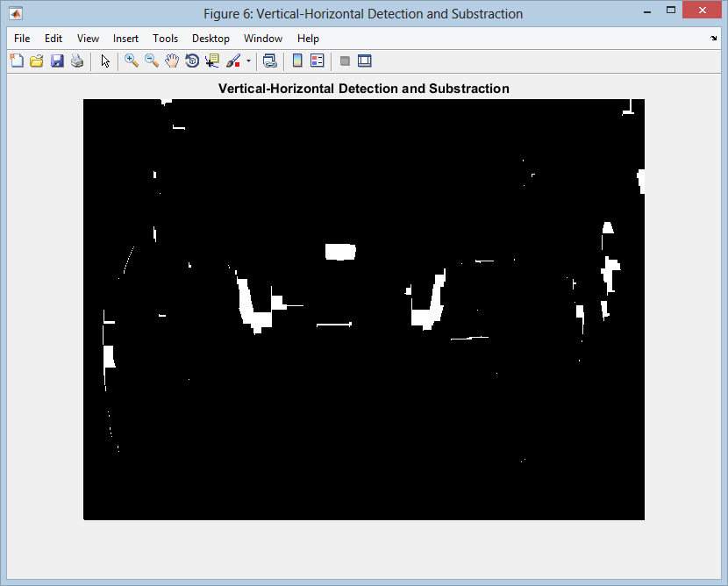Insert a colorbar using the toolbar icon

(x=297, y=61)
